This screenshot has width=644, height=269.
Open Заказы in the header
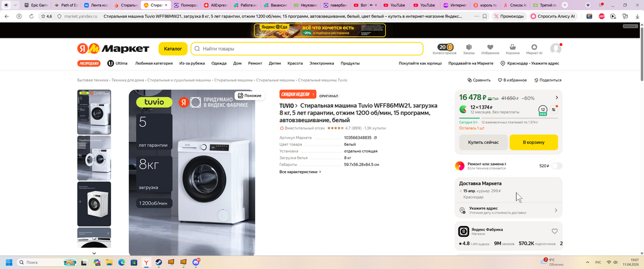point(469,49)
